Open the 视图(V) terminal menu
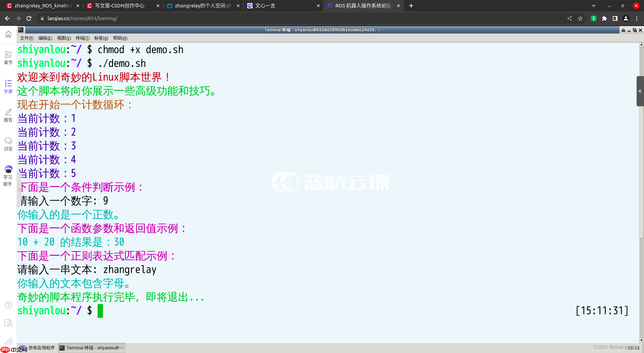644x353 pixels. (x=64, y=38)
